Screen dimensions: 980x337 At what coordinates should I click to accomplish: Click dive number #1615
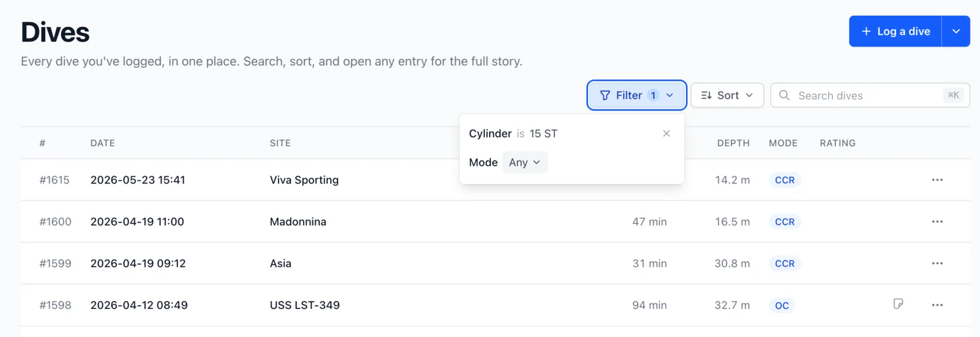55,180
